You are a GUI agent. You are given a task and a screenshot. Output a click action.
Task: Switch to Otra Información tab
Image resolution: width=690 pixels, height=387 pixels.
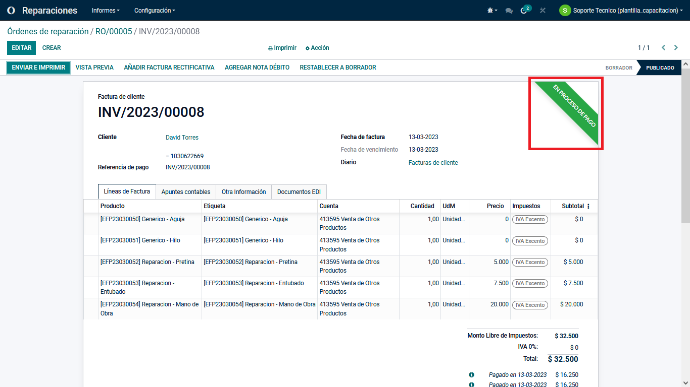244,192
